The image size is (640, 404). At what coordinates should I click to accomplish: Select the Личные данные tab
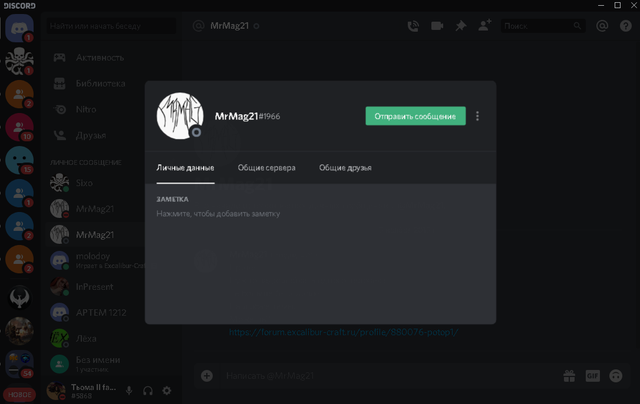185,168
